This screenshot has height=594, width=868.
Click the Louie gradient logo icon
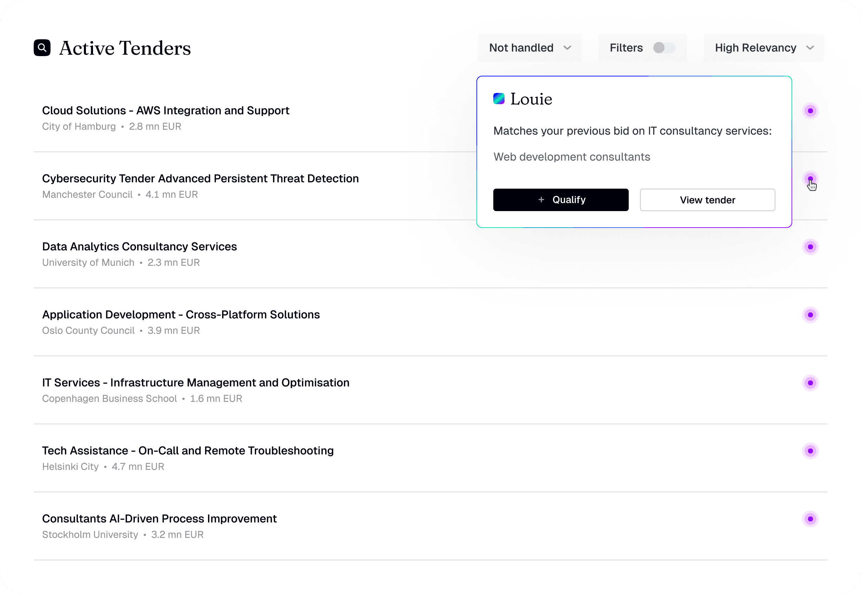[499, 99]
